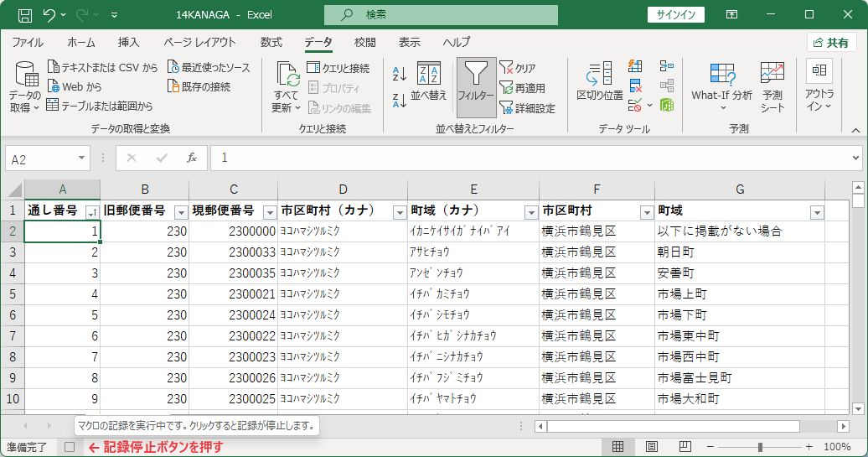Switch to the 校閲 tab
The height and width of the screenshot is (457, 868).
coord(365,42)
